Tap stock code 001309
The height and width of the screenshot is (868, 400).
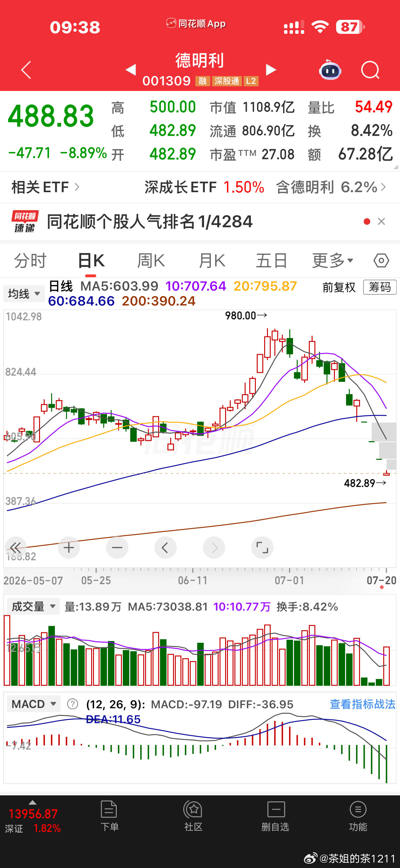pyautogui.click(x=167, y=81)
